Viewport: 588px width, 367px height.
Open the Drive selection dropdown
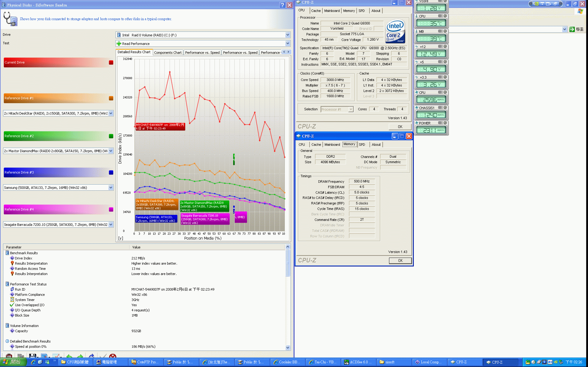(288, 35)
